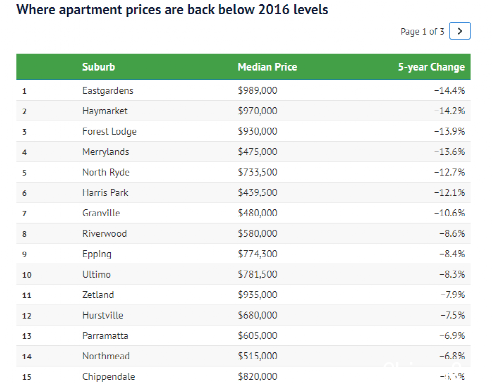
Task: Select the Chippendale row
Action: (x=243, y=376)
